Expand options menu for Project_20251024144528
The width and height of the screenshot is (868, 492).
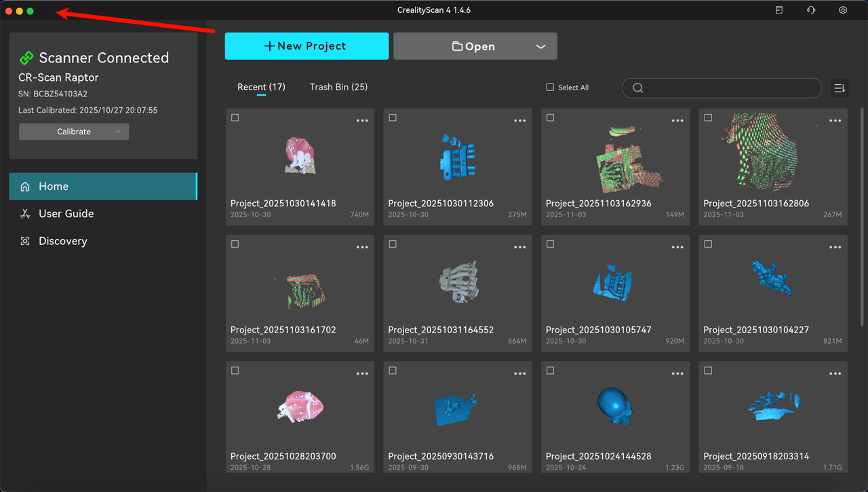[x=677, y=373]
